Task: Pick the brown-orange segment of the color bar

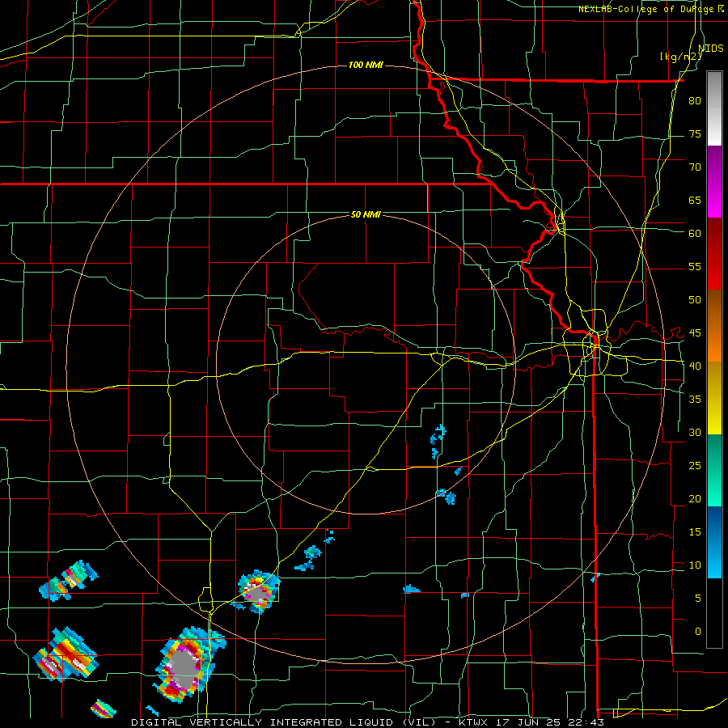Action: point(714,325)
